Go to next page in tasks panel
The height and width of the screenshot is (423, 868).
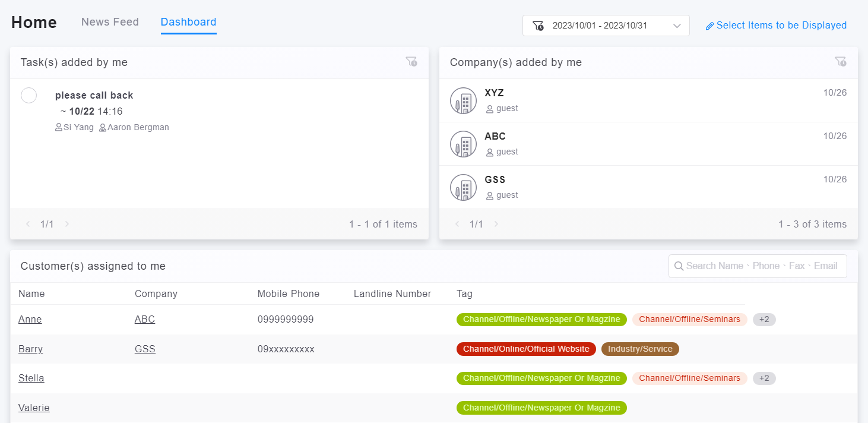(67, 224)
